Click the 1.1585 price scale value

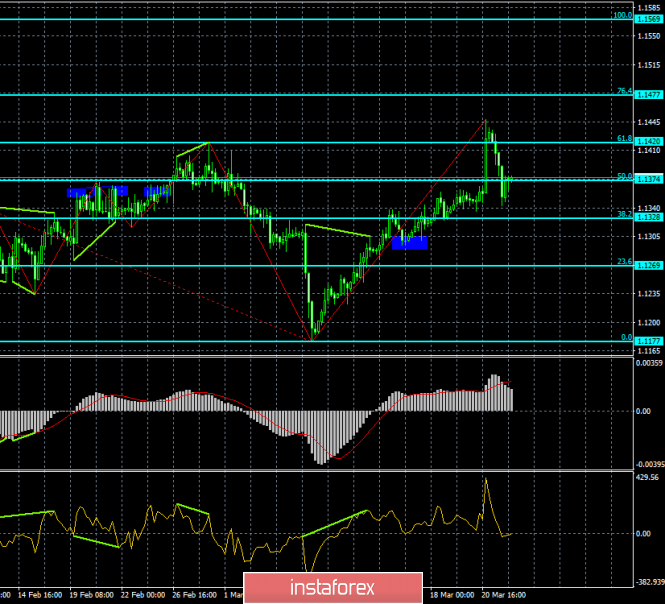pos(649,8)
